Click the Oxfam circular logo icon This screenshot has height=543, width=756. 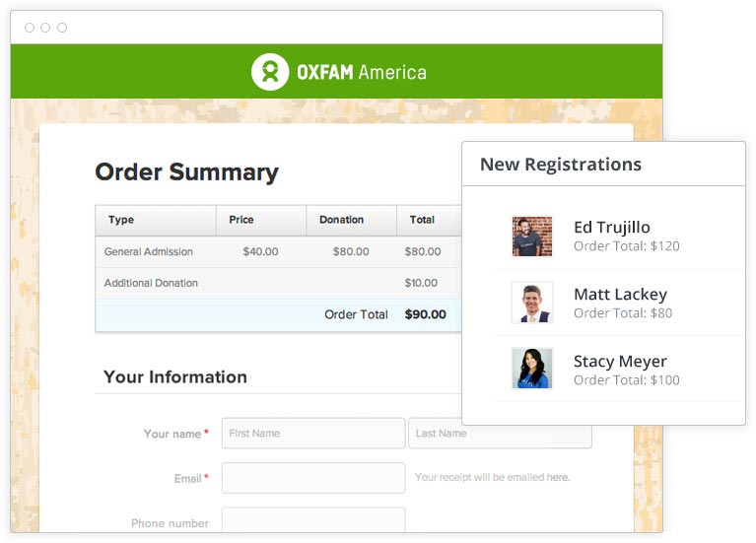tap(270, 72)
